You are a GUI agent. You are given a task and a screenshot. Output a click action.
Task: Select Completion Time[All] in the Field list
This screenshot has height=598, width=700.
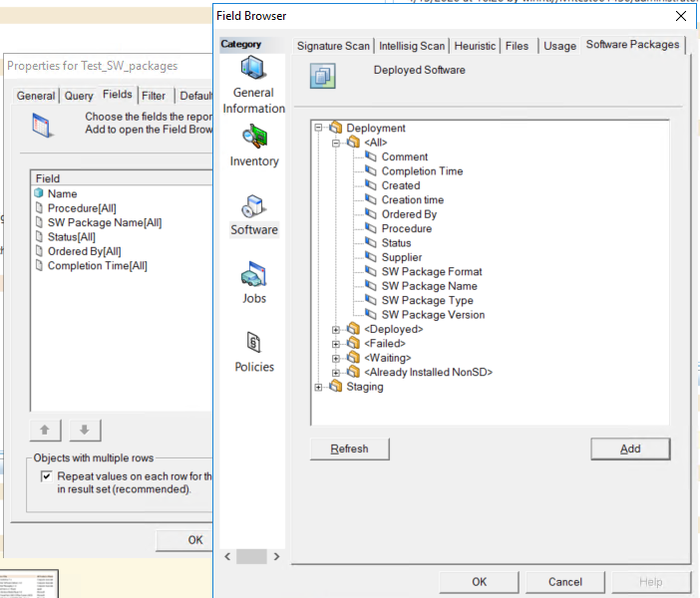tap(98, 265)
